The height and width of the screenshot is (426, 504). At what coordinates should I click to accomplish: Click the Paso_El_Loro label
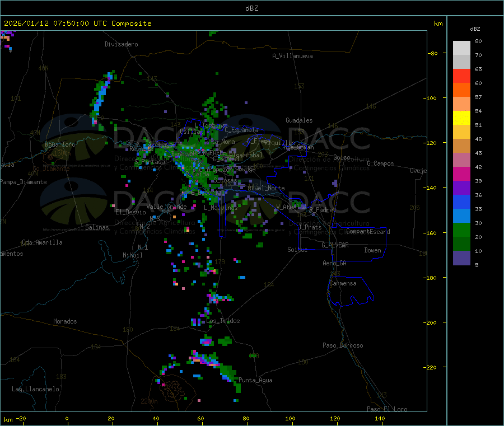point(387,409)
